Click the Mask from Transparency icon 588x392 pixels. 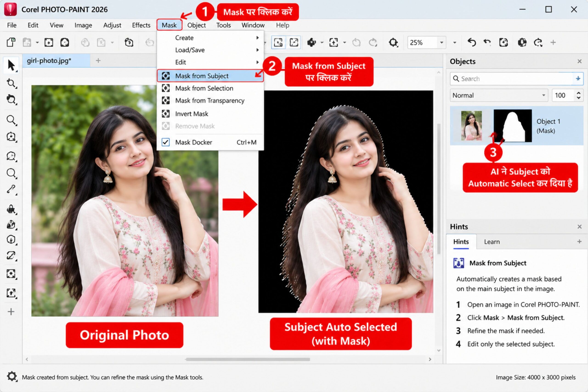165,100
